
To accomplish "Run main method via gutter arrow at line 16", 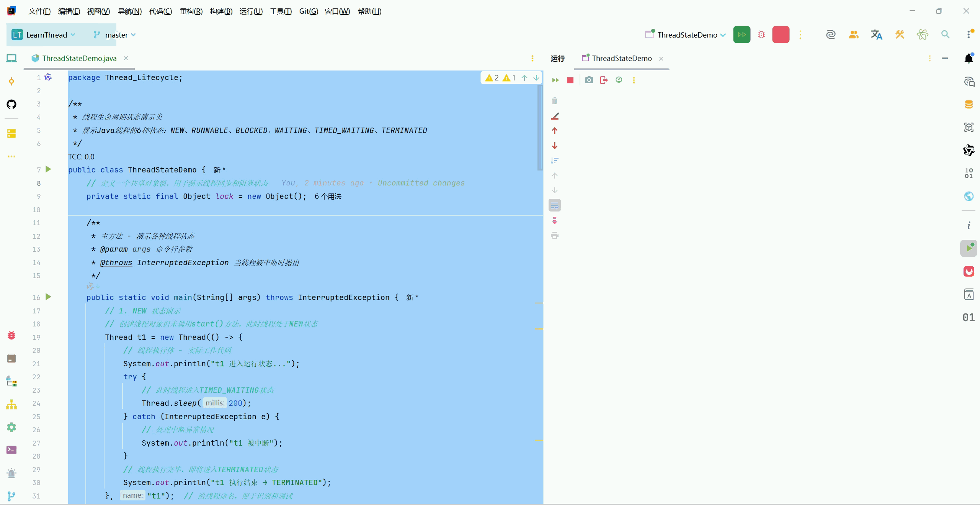I will [48, 297].
